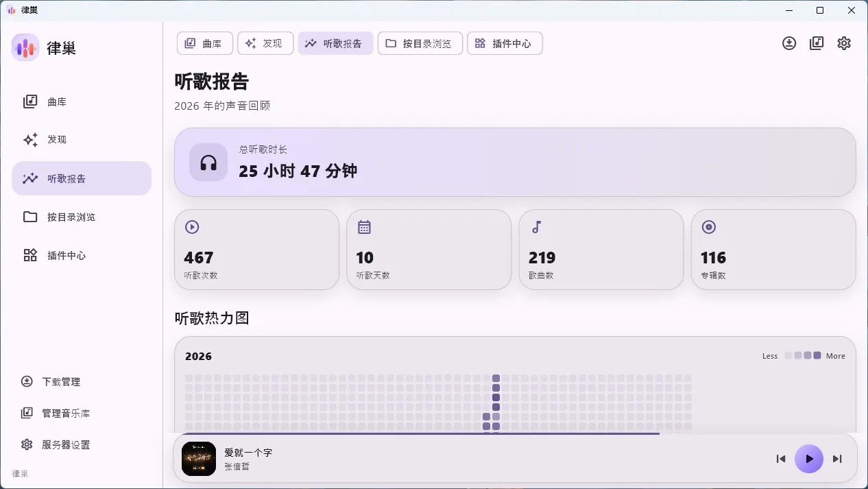Maximize the 律巢 window

tap(820, 10)
